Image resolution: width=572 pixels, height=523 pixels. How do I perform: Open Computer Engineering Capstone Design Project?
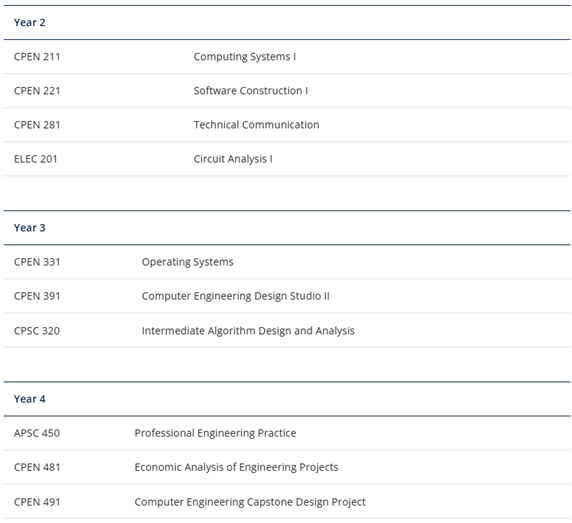coord(250,502)
